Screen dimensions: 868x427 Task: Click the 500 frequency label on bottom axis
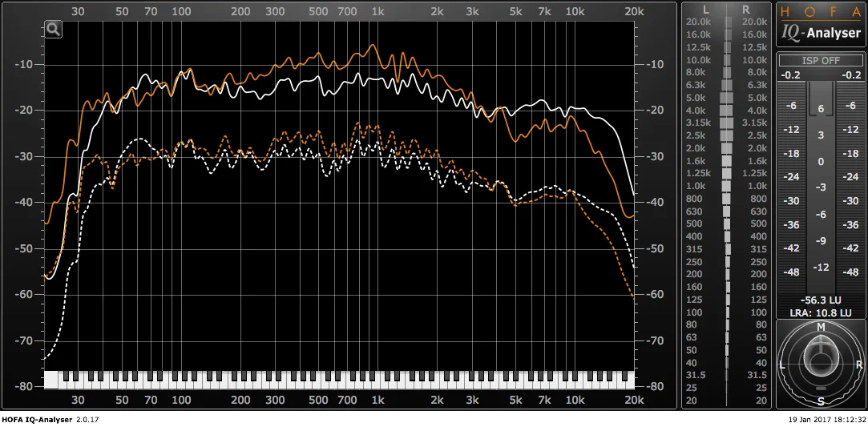point(318,400)
